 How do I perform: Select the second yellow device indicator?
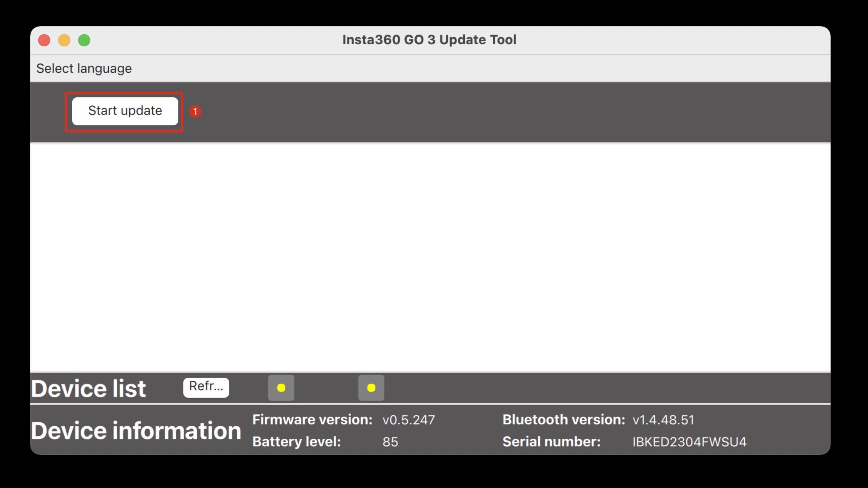(x=371, y=388)
